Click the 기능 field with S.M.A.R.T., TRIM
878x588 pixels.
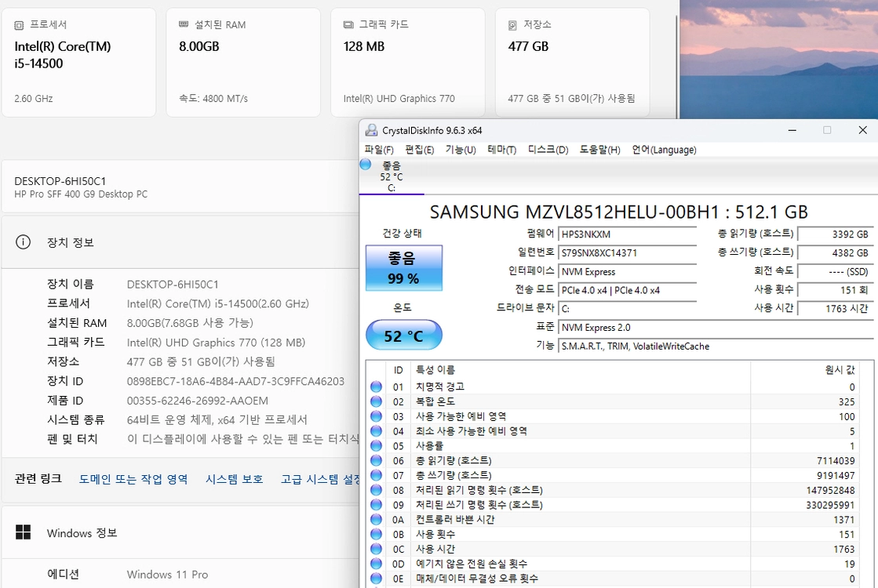pyautogui.click(x=716, y=347)
